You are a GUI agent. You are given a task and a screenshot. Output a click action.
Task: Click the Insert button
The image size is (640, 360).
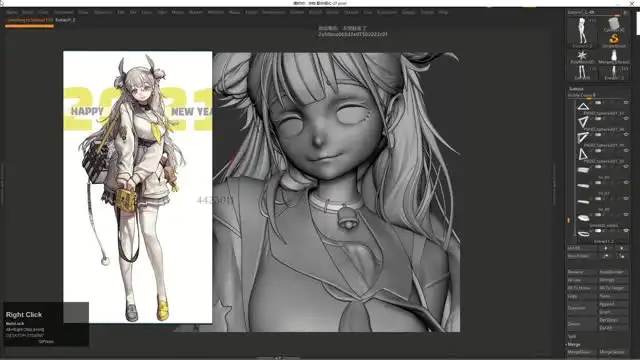point(613,312)
